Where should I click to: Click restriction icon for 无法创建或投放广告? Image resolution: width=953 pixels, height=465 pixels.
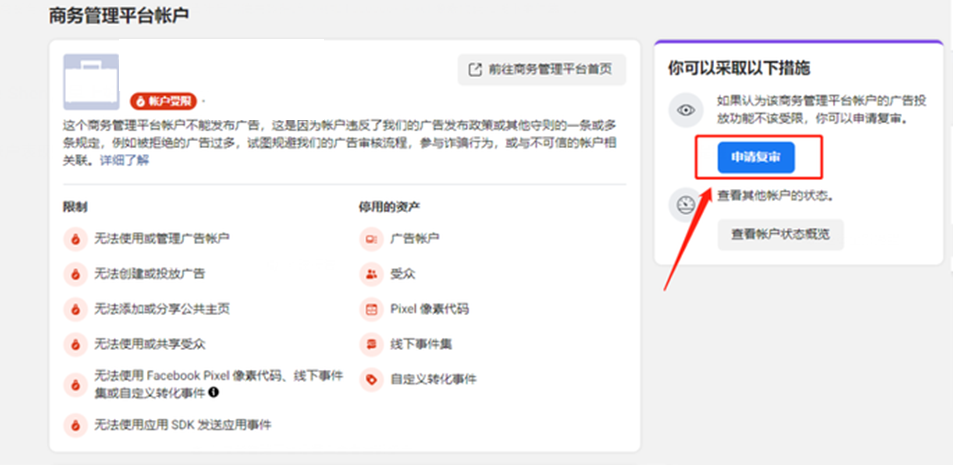(x=75, y=274)
